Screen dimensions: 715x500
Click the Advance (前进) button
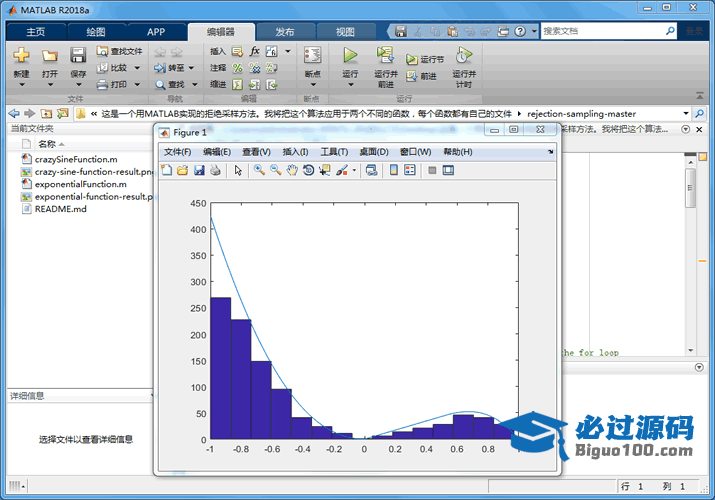(x=422, y=76)
